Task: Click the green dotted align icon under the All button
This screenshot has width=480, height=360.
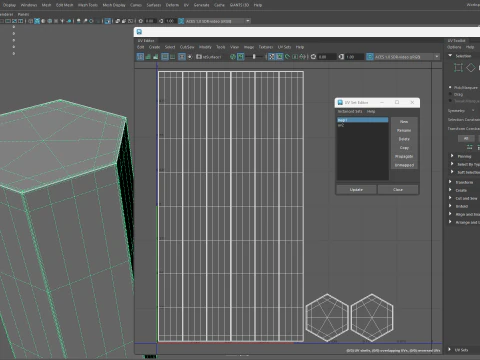Action: (x=470, y=147)
